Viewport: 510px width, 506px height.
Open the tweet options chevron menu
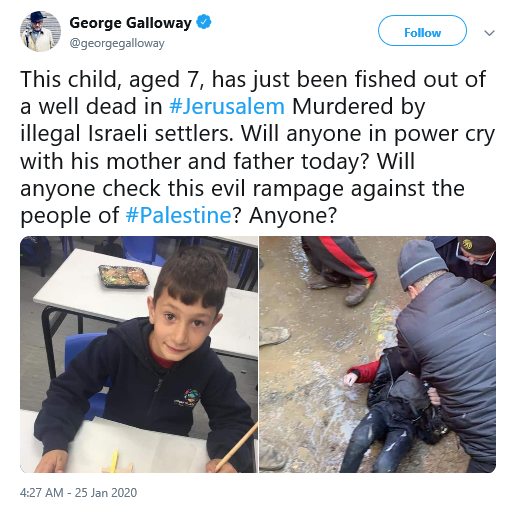pyautogui.click(x=489, y=33)
